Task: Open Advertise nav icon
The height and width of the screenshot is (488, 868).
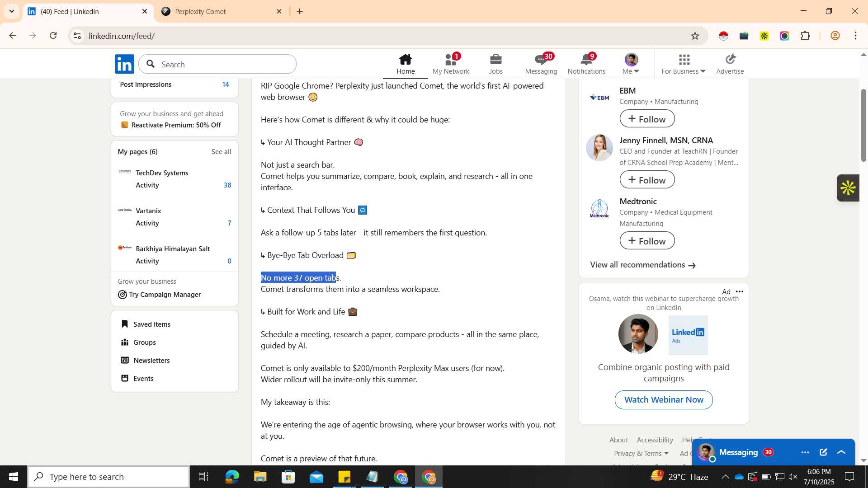Action: coord(730,64)
